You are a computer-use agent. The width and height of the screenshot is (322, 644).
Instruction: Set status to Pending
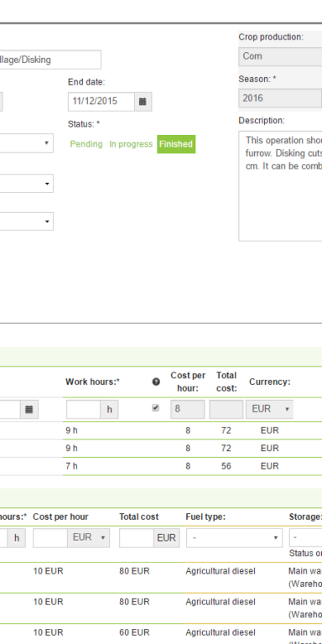(x=86, y=144)
